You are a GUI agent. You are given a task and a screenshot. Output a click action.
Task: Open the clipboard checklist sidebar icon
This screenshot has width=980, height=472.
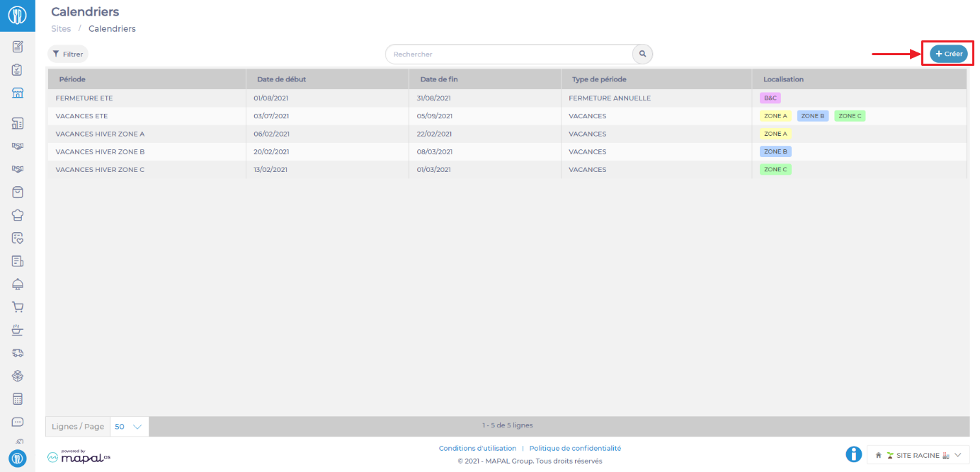point(18,69)
